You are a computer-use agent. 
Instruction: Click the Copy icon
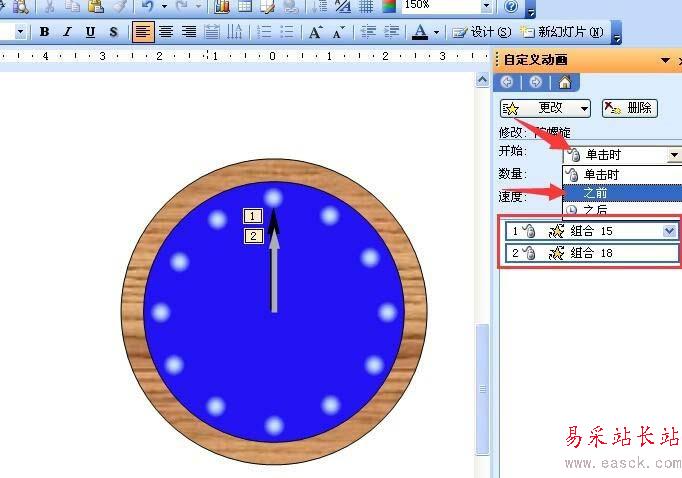tap(72, 6)
